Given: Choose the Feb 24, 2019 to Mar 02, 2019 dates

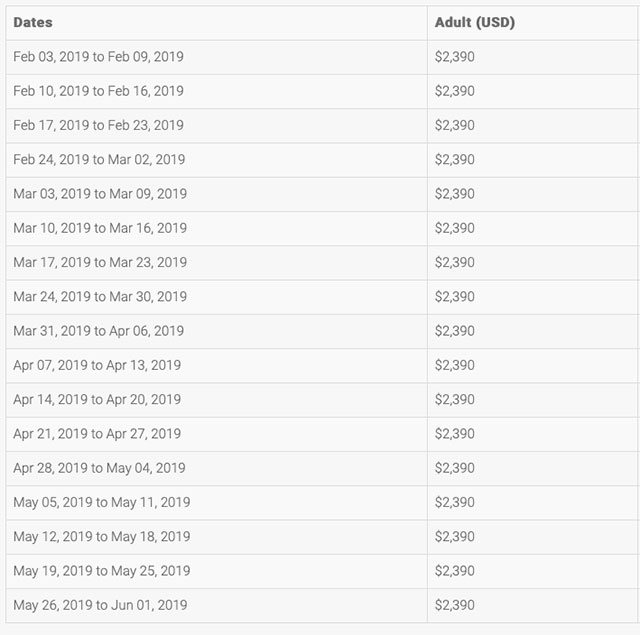Looking at the screenshot, I should (x=99, y=160).
